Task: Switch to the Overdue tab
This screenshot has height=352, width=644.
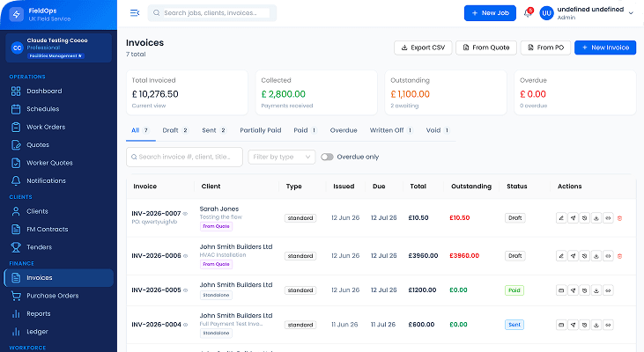Action: click(344, 130)
